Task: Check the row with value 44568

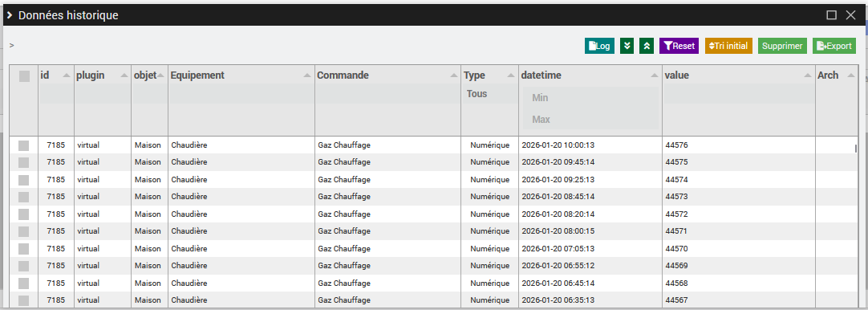Action: (x=23, y=283)
